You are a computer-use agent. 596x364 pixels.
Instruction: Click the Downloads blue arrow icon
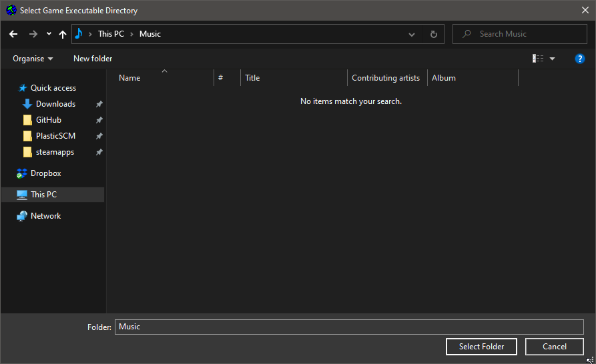click(x=27, y=104)
